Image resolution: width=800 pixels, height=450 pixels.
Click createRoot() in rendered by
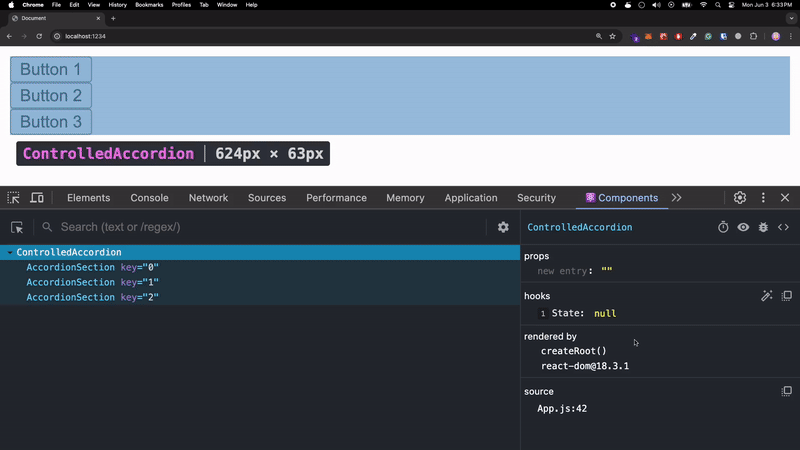point(573,351)
